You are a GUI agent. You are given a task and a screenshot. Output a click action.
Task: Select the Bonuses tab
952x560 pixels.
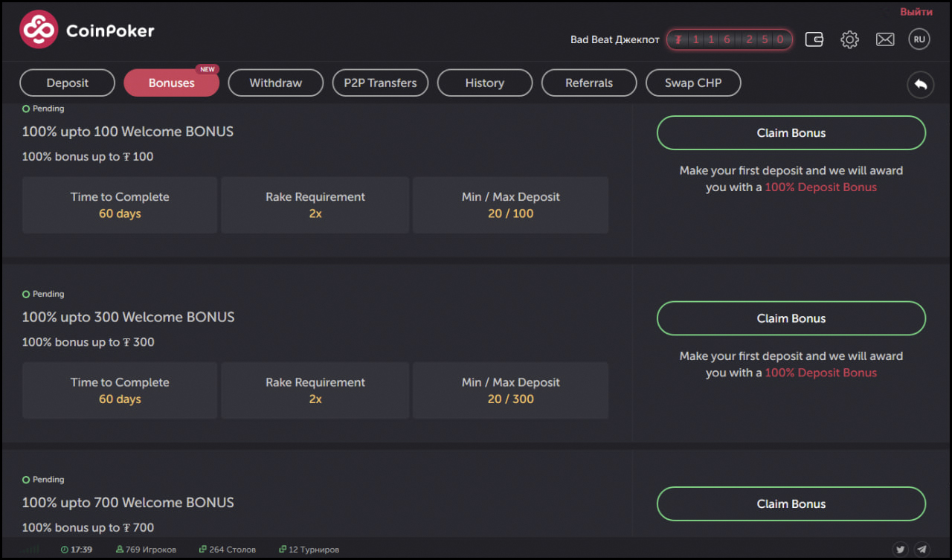click(172, 83)
